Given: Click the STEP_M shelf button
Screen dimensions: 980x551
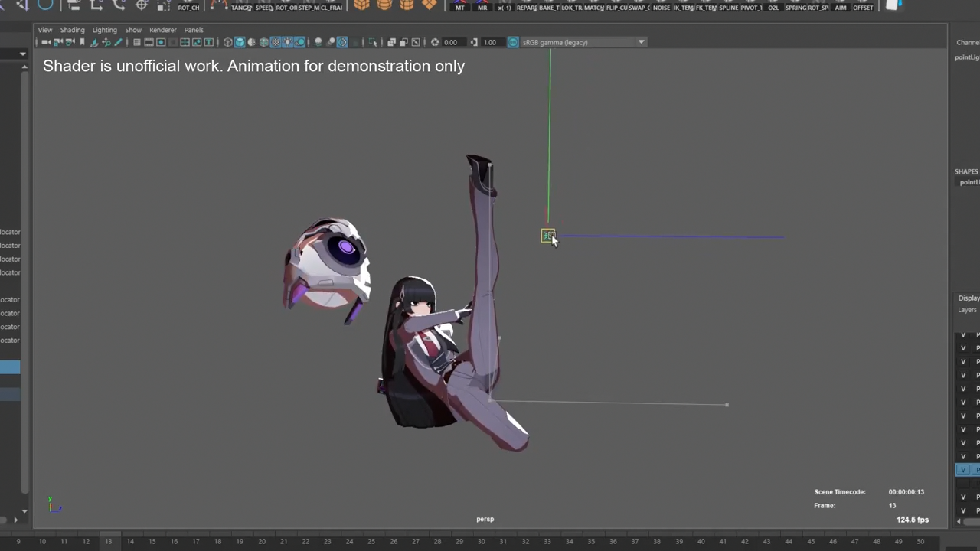Looking at the screenshot, I should (x=309, y=6).
